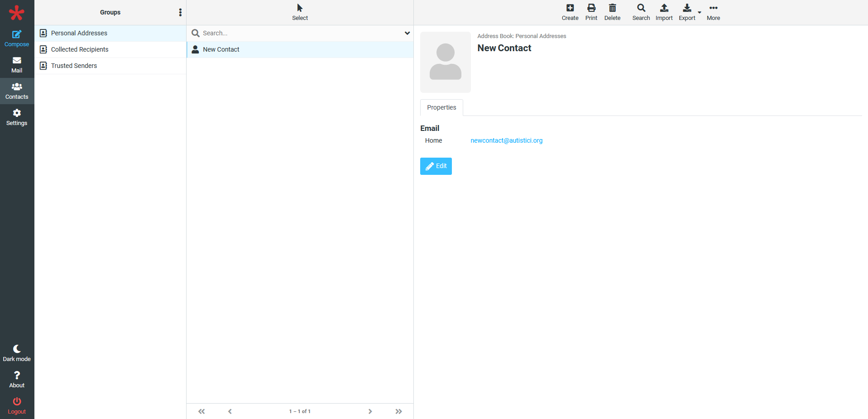
Task: Open Settings gear in sidebar
Action: (x=17, y=113)
